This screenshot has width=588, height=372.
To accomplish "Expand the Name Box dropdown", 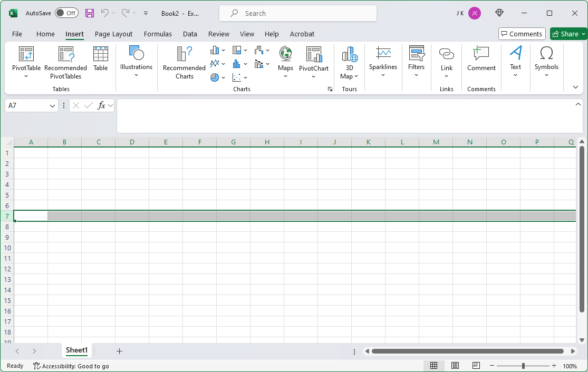I will [52, 106].
